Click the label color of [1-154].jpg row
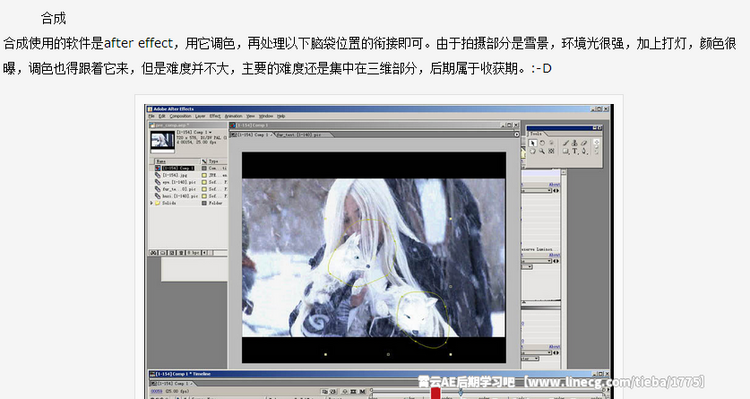Image resolution: width=750 pixels, height=399 pixels. (204, 175)
